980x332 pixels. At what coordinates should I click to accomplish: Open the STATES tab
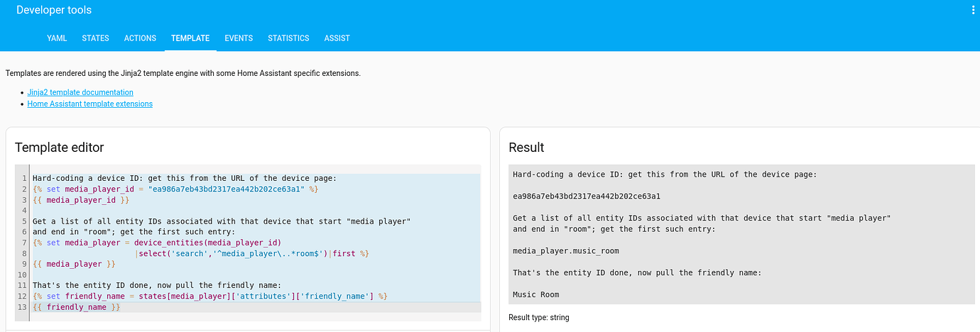(x=95, y=38)
